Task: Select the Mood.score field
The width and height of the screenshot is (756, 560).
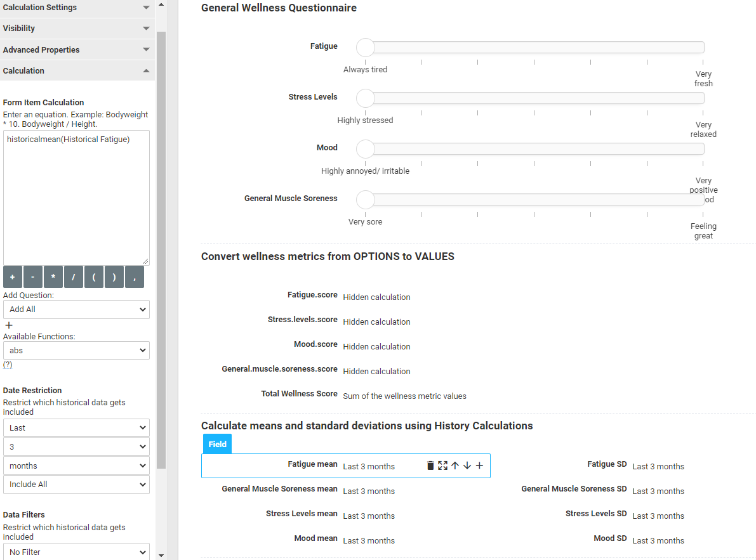Action: point(477,346)
